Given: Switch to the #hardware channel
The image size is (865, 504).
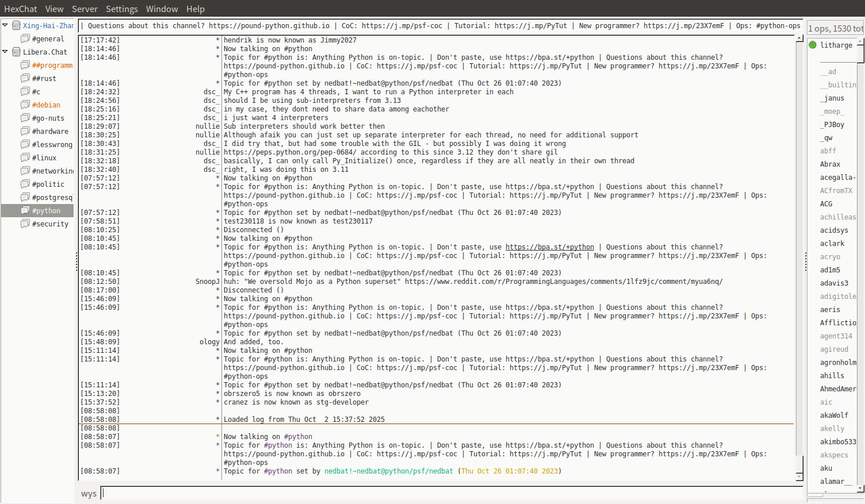Looking at the screenshot, I should (x=50, y=131).
